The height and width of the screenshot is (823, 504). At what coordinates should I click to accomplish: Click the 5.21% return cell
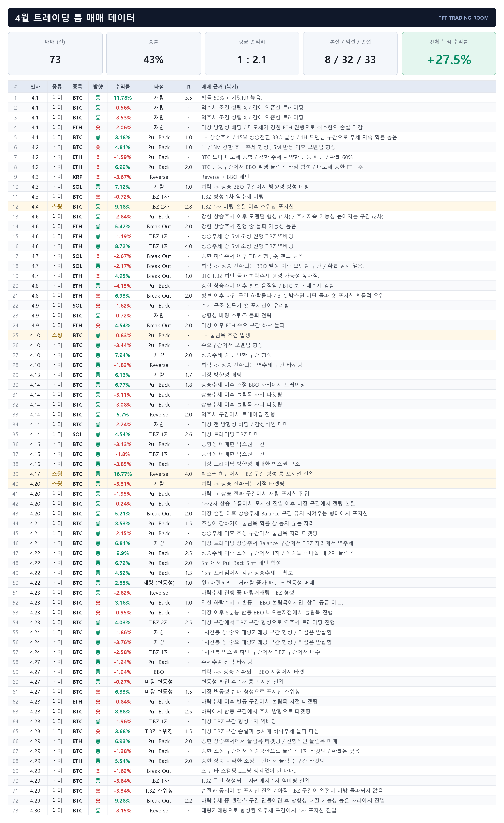pos(123,514)
